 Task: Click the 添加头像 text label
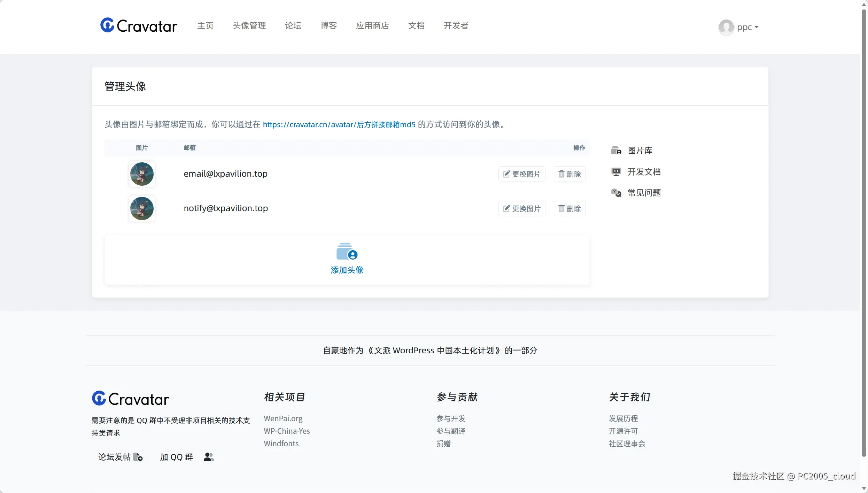click(347, 270)
